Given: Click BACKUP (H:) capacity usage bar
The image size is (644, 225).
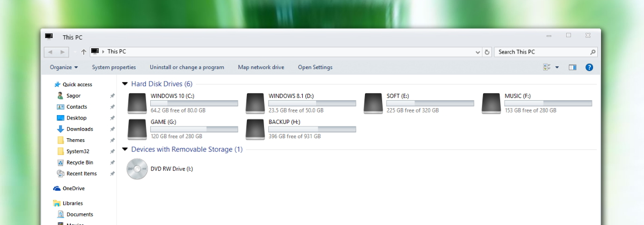Looking at the screenshot, I should click(x=312, y=129).
